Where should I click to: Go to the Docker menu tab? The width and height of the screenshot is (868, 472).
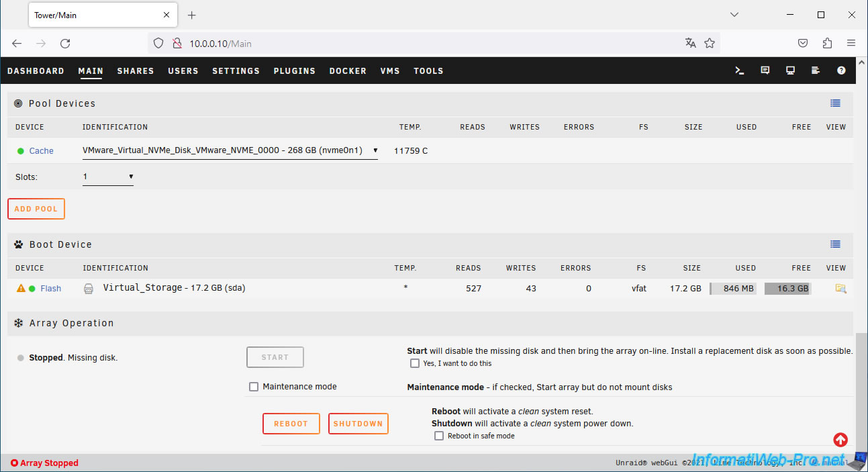(x=348, y=71)
